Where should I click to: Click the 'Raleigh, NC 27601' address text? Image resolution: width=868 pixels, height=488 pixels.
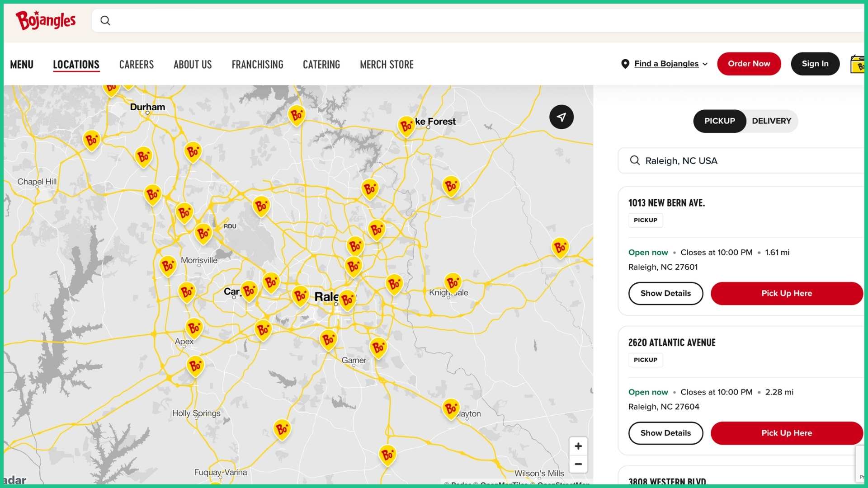coord(663,267)
